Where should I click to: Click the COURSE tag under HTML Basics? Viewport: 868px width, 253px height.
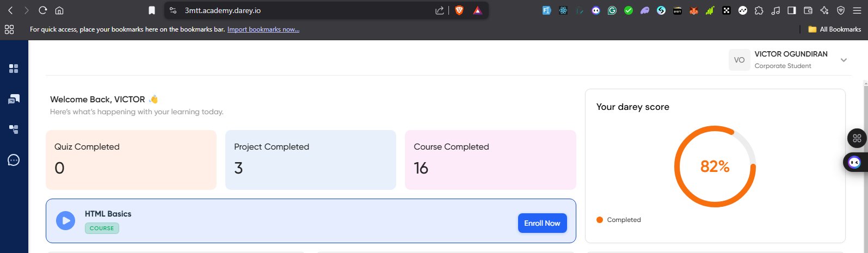click(x=102, y=228)
